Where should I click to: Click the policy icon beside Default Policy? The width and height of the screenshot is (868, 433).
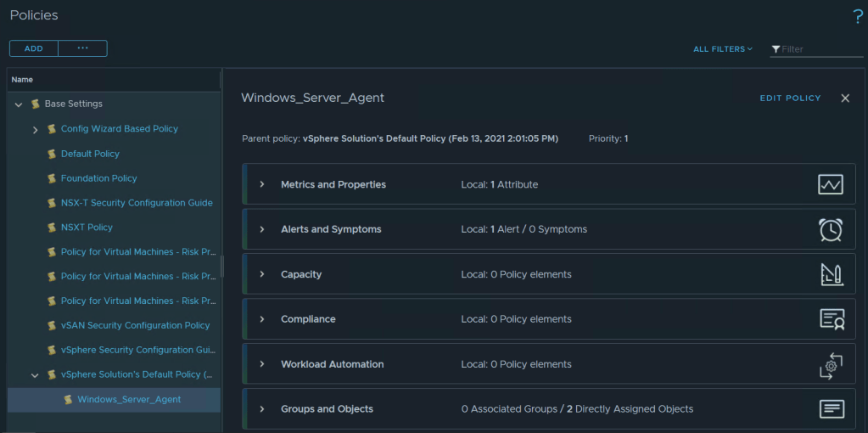pyautogui.click(x=52, y=154)
